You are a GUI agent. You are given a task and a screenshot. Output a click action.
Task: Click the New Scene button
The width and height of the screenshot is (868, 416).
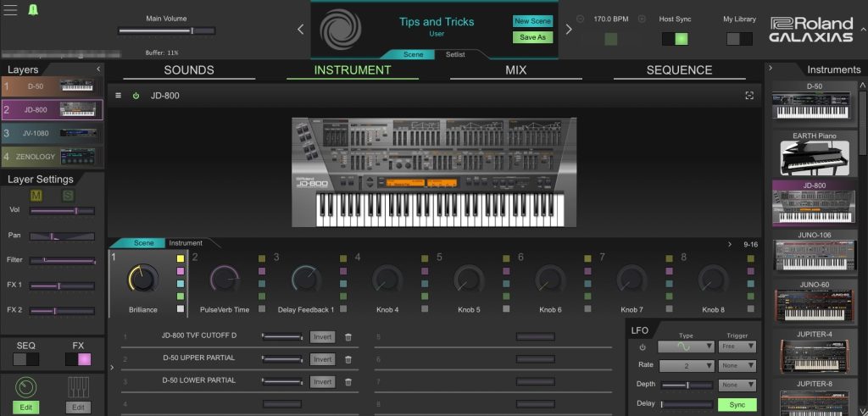532,21
